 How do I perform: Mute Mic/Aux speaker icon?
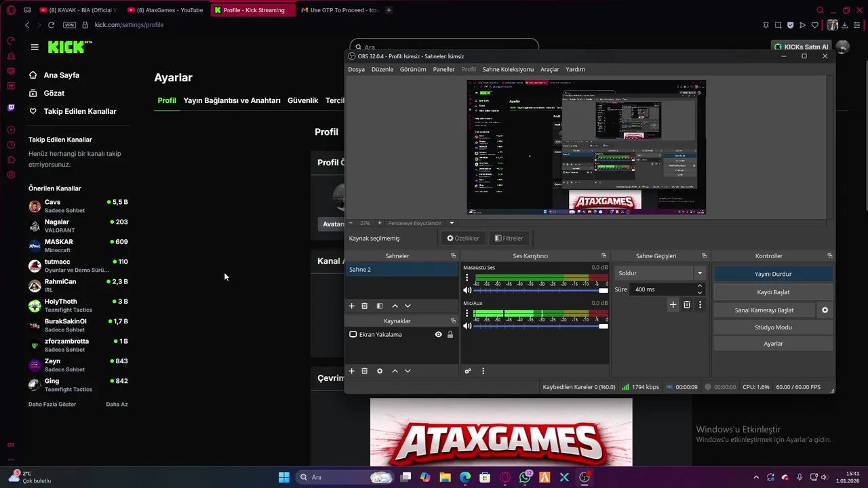pyautogui.click(x=467, y=326)
